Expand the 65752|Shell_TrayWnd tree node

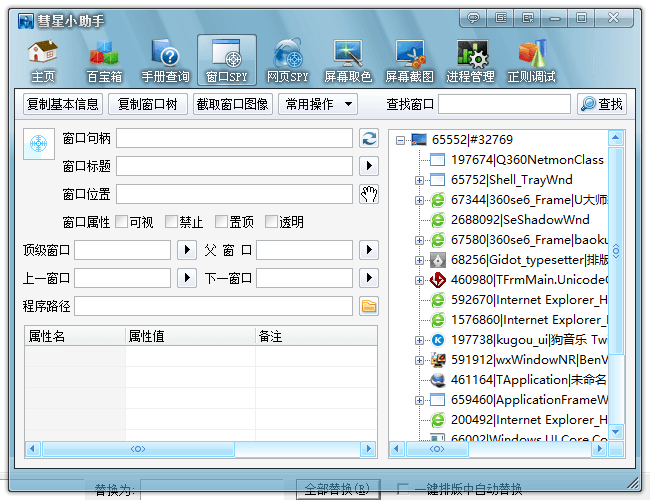pos(419,180)
